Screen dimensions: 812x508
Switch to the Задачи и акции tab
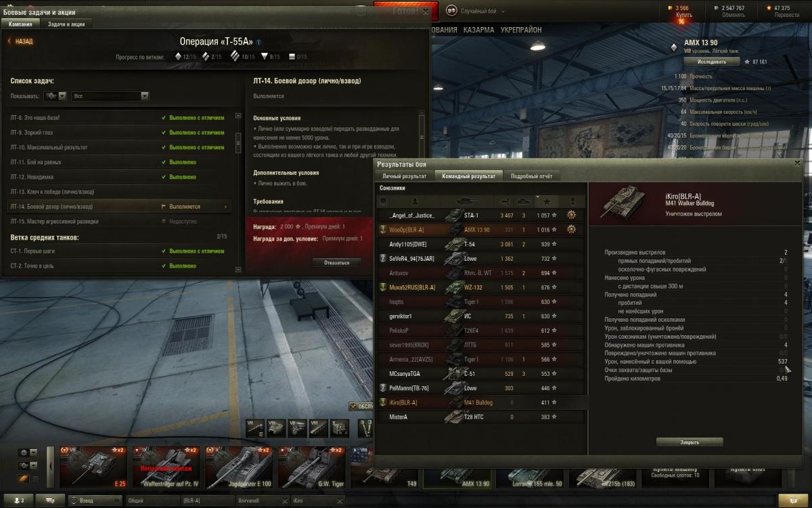tap(66, 24)
